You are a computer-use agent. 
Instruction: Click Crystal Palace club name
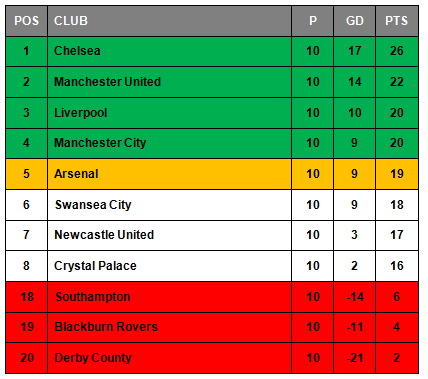tap(95, 266)
